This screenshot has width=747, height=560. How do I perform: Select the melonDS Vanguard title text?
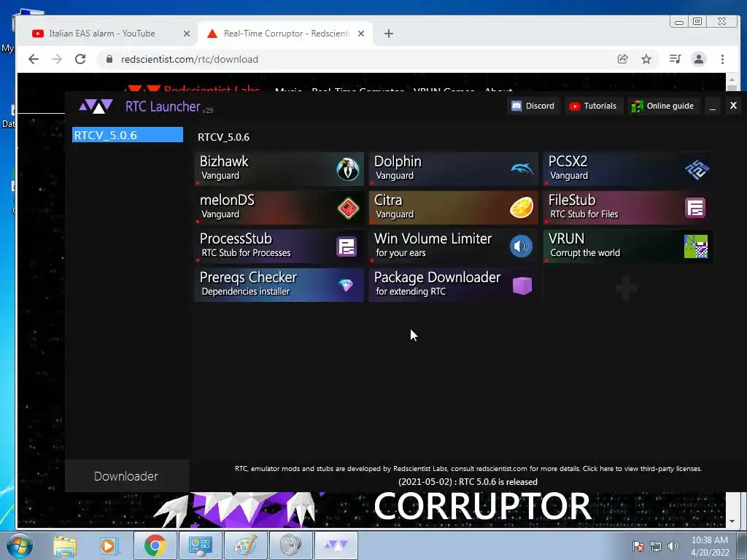coord(227,200)
